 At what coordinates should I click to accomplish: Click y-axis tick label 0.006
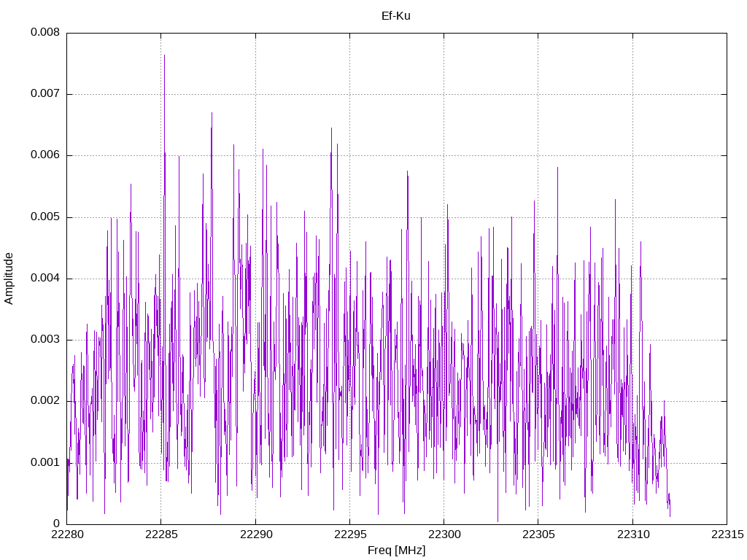coord(45,155)
